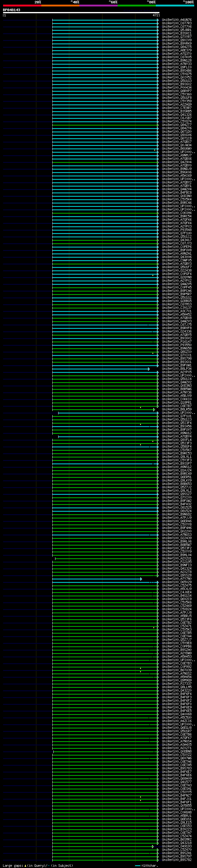Click the label UniRef100_Q0DBN8

[x=177, y=752]
